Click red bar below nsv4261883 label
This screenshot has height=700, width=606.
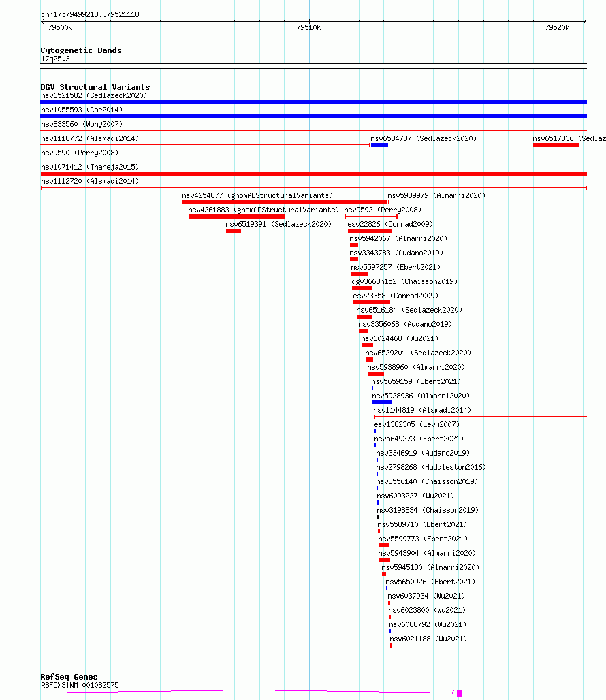pyautogui.click(x=236, y=217)
